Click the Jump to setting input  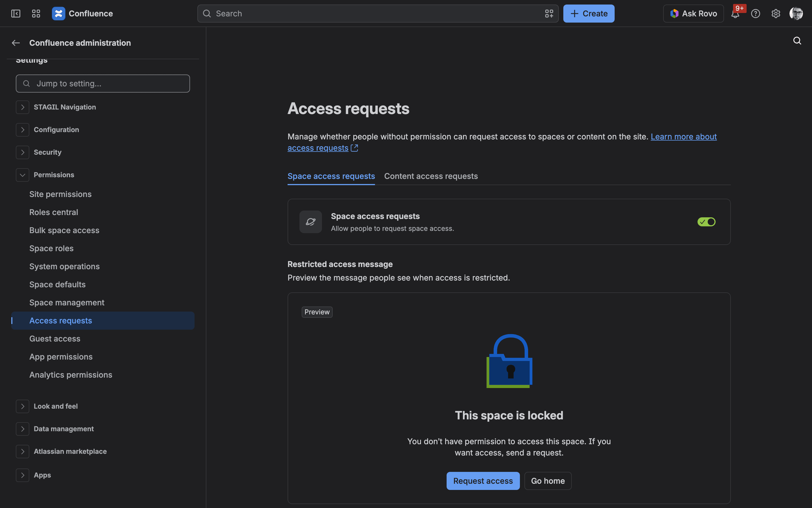pyautogui.click(x=103, y=83)
